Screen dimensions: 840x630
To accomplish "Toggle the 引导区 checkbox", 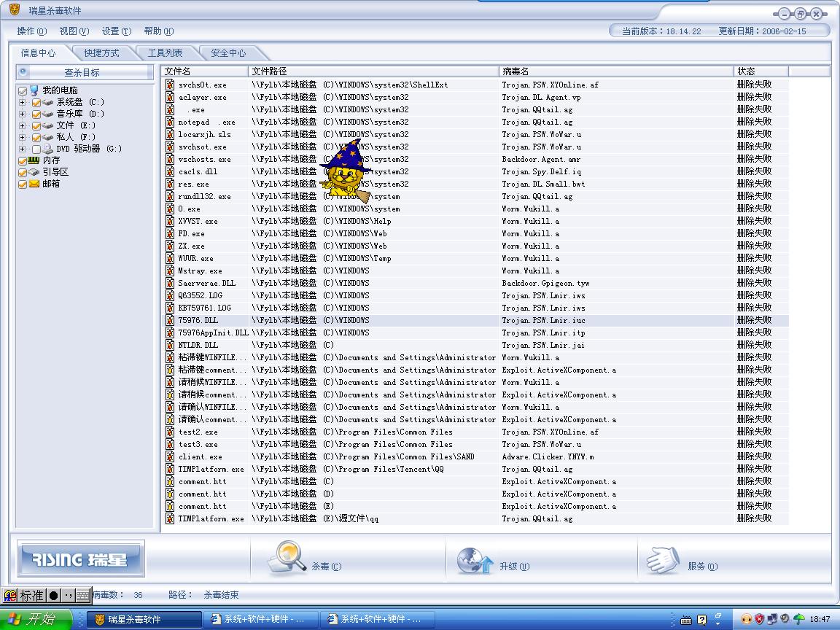I will pos(23,173).
